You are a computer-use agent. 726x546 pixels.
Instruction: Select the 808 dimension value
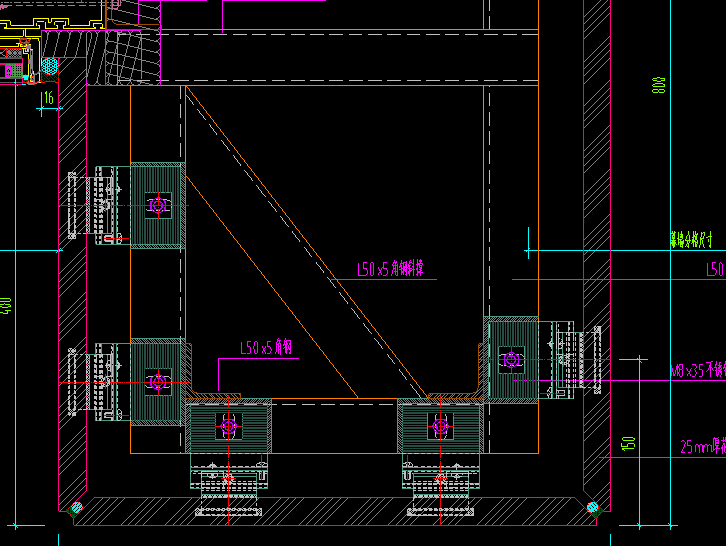click(658, 85)
